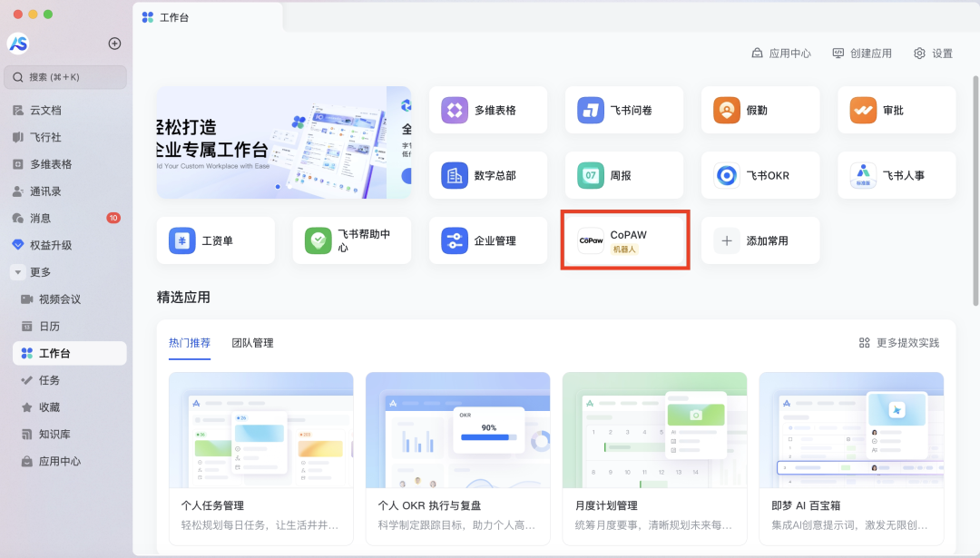Screen dimensions: 980x558
Task: Launch the 飞书问卷 survey app
Action: tap(623, 111)
